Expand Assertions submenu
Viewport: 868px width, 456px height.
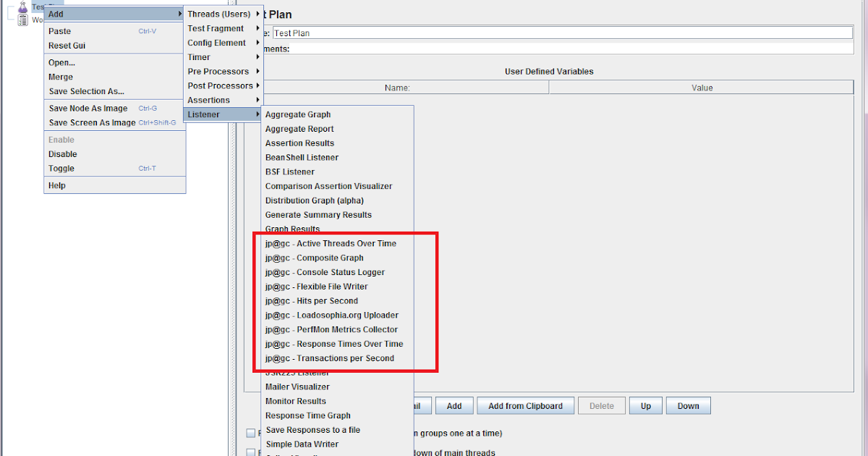(x=224, y=100)
